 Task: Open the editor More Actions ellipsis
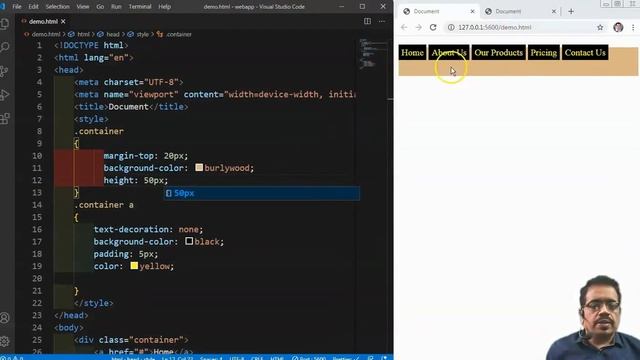(382, 21)
